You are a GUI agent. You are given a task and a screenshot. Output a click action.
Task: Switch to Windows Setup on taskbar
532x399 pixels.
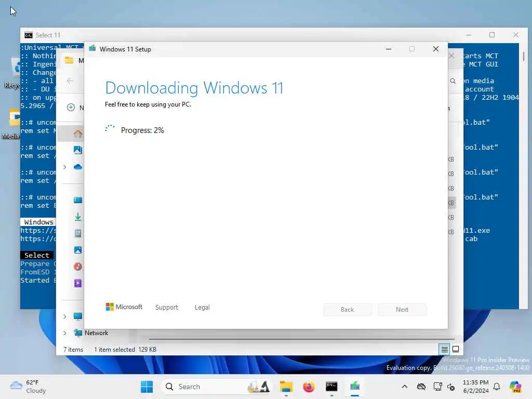point(354,387)
